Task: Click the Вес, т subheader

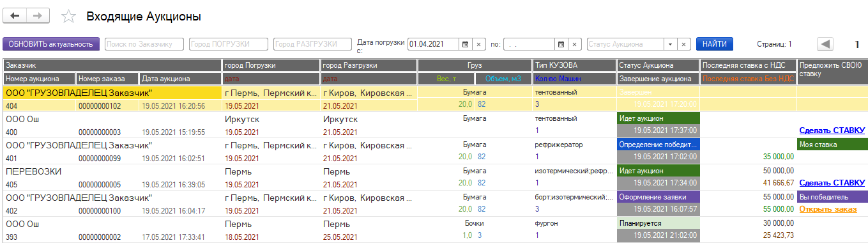Action: tap(446, 79)
